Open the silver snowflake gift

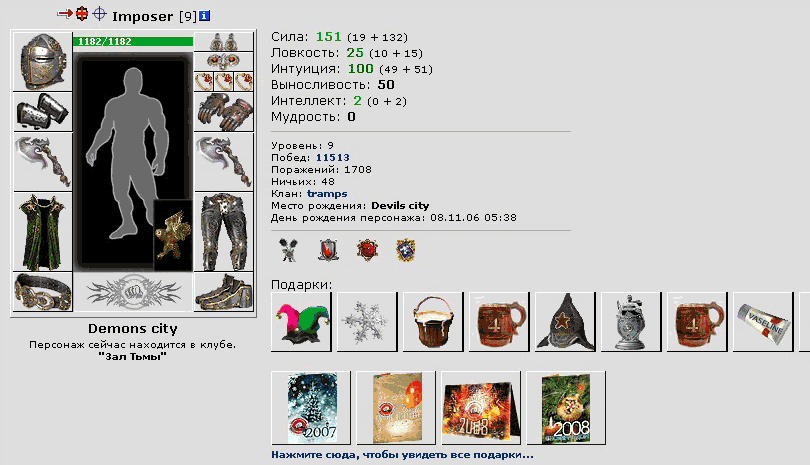point(367,322)
